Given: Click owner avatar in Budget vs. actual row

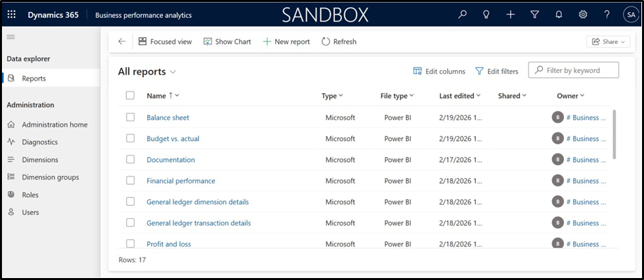Looking at the screenshot, I should pos(557,138).
